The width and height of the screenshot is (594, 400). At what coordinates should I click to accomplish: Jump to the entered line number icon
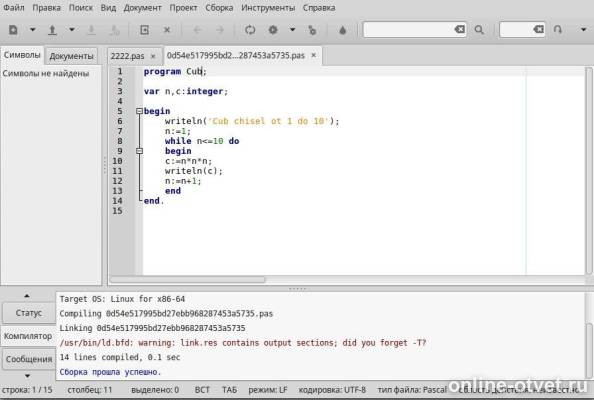click(558, 30)
